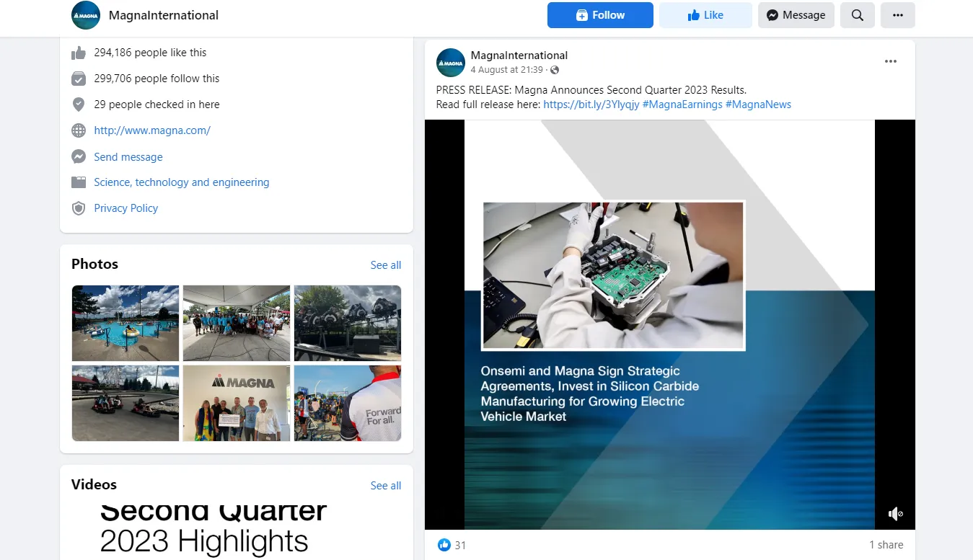Click the Magna logo in the page header
Screen dimensions: 973x560
tap(86, 15)
